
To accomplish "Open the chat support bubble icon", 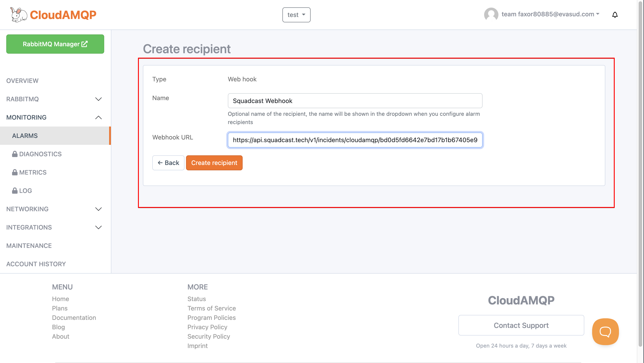I will [x=605, y=332].
